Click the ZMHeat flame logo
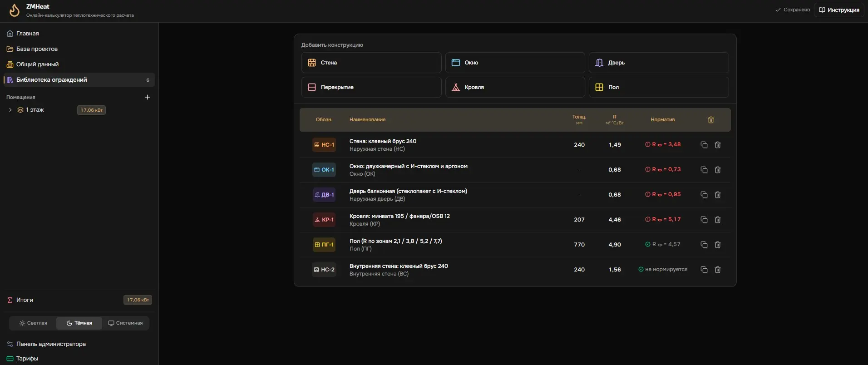The height and width of the screenshot is (365, 868). [15, 10]
